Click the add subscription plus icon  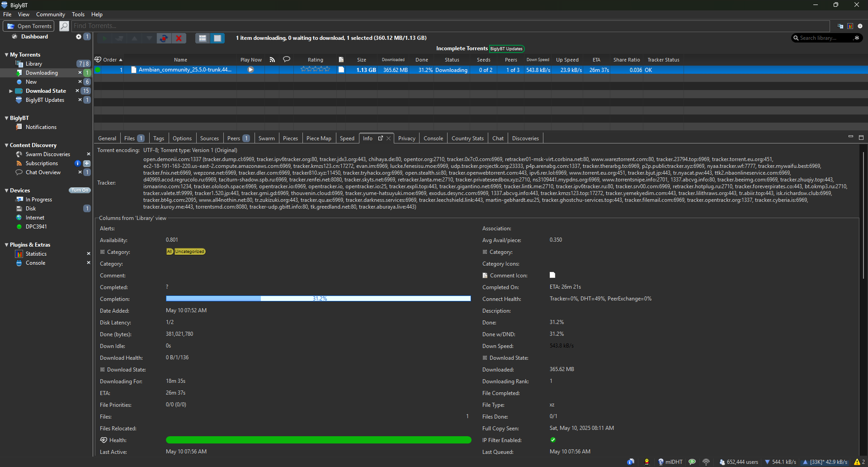(87, 163)
